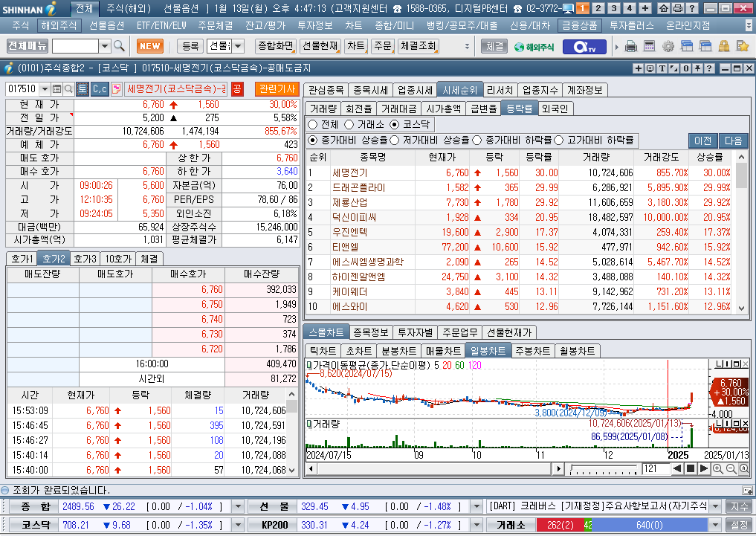Open the 선물 category dropdown

point(239,46)
